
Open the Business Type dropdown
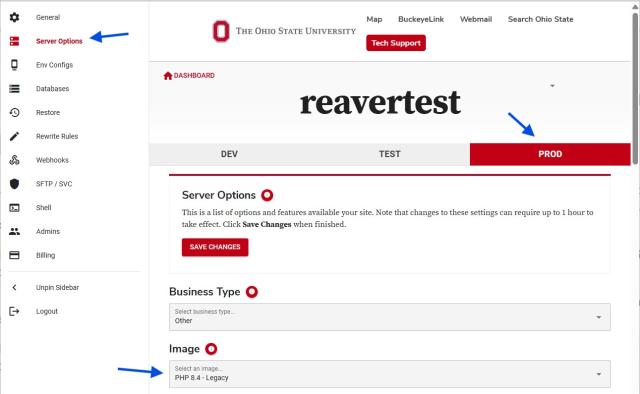pos(390,317)
